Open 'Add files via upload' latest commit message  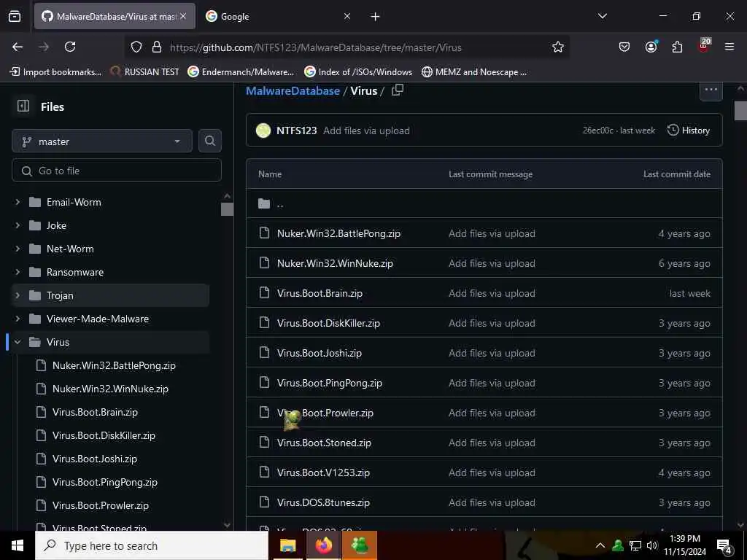[366, 131]
